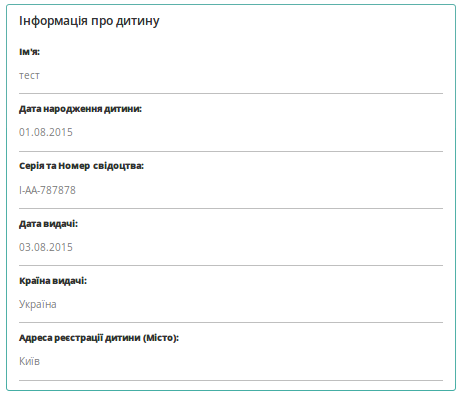This screenshot has width=467, height=396.
Task: Click the divider line below 'тест'
Action: click(x=231, y=94)
